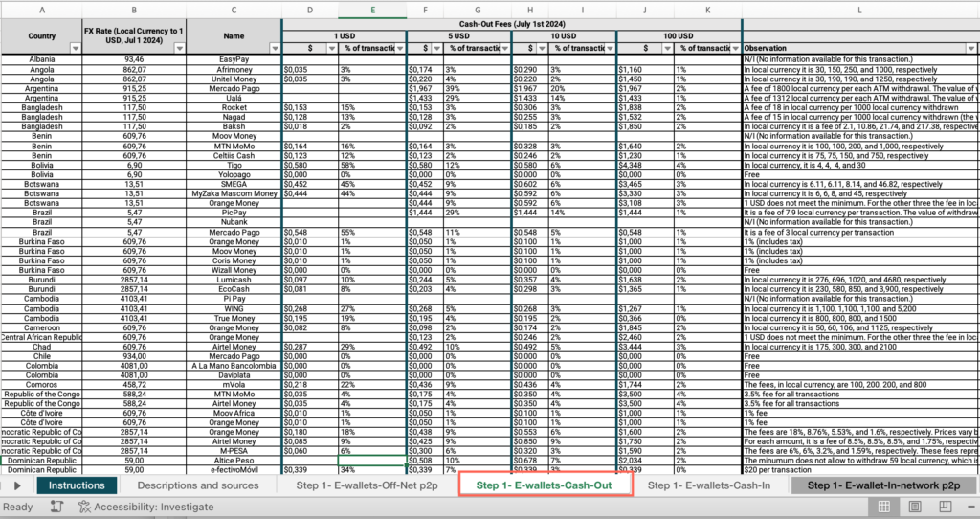Open the % of transaction filter under 10 USD
The image size is (980, 519).
tap(610, 49)
